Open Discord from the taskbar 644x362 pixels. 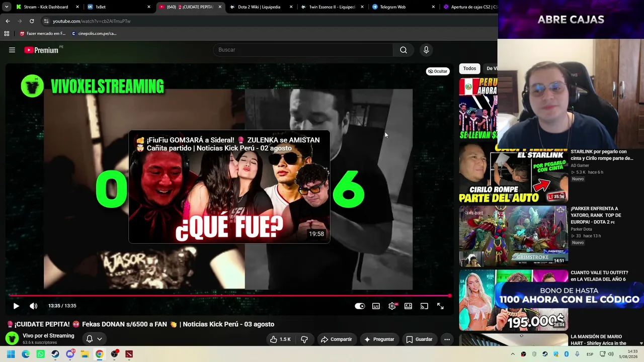coord(70,354)
